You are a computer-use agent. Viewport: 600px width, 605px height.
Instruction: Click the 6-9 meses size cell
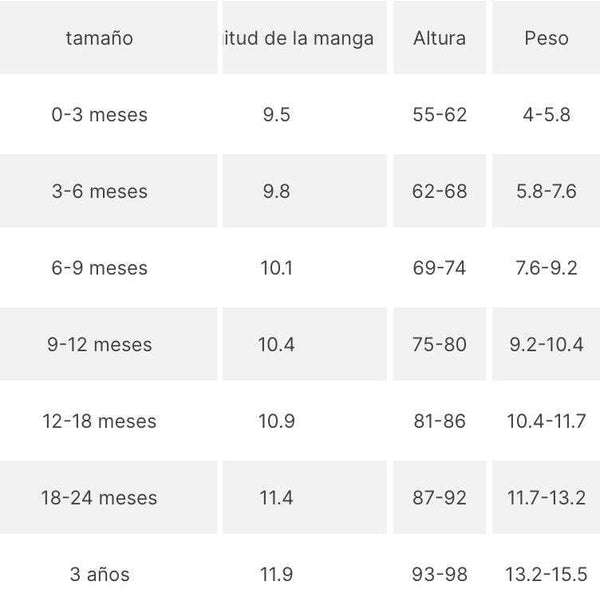coord(100,268)
